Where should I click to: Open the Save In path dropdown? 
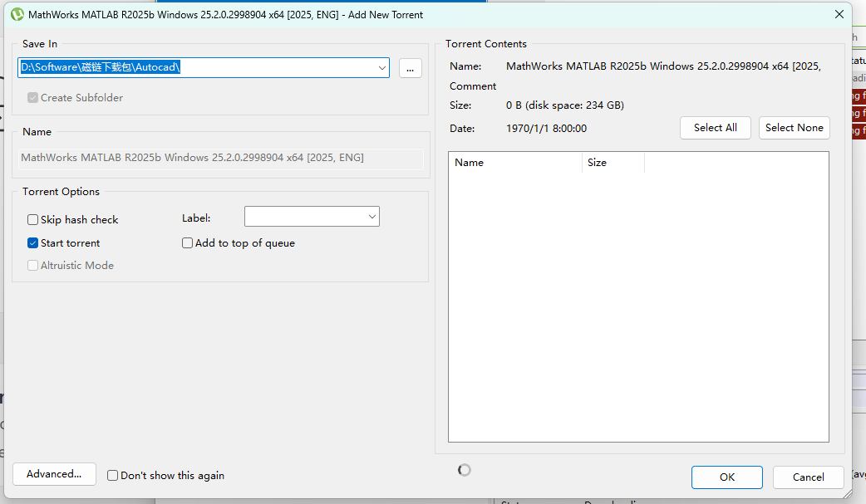coord(381,68)
